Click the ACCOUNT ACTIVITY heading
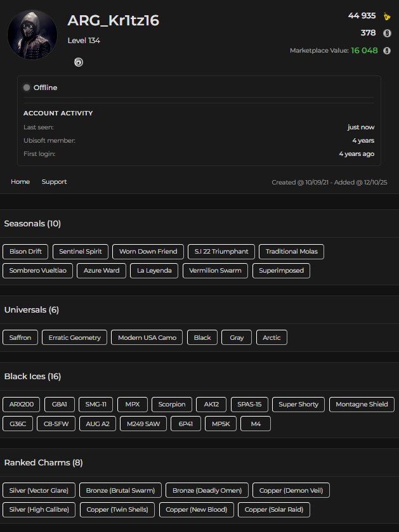The width and height of the screenshot is (399, 532). tap(58, 114)
